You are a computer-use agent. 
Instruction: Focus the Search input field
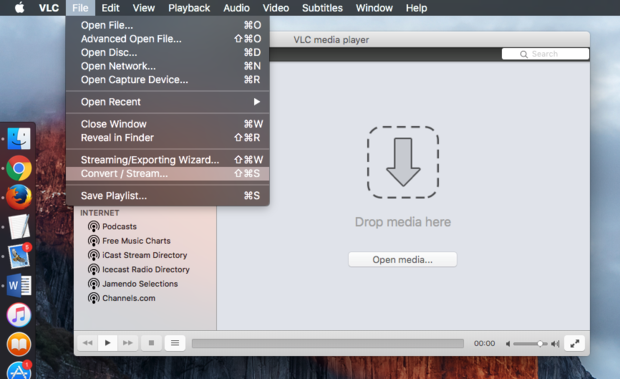545,54
